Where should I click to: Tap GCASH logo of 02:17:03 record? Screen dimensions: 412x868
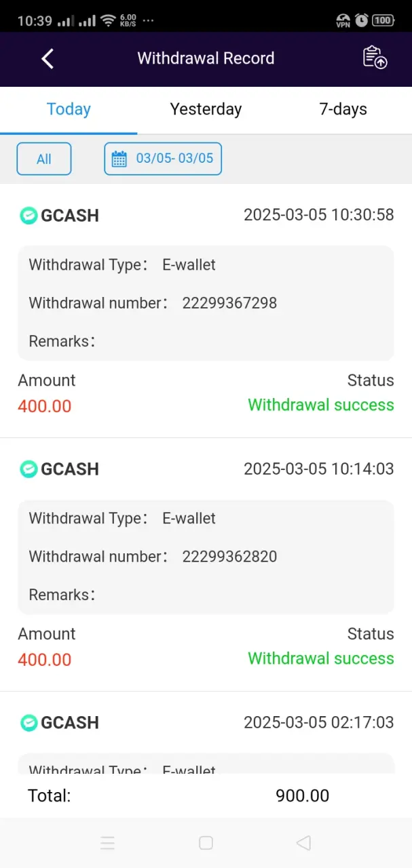[x=29, y=723]
